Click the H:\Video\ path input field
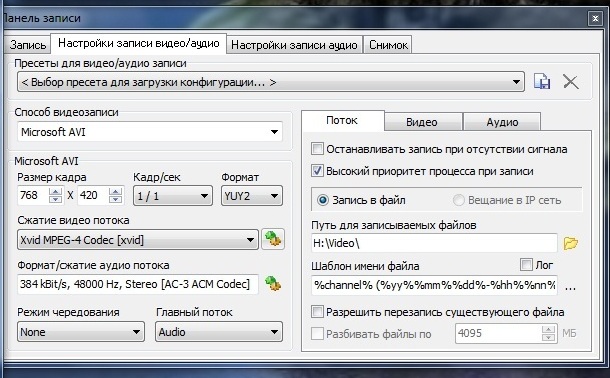This screenshot has height=378, width=610. pyautogui.click(x=434, y=243)
